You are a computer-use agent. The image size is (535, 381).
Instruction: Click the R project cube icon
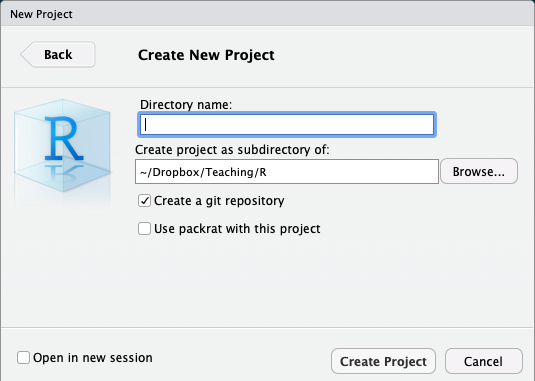coord(62,146)
